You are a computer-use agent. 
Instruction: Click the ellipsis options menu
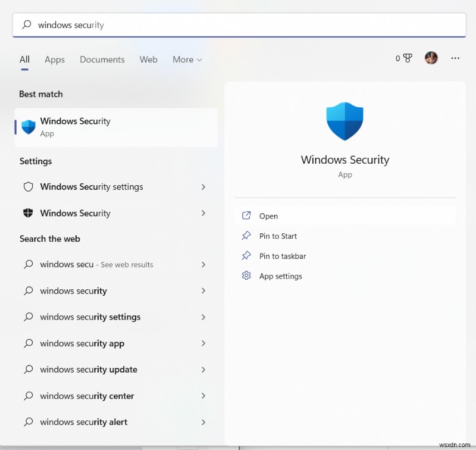pyautogui.click(x=455, y=58)
